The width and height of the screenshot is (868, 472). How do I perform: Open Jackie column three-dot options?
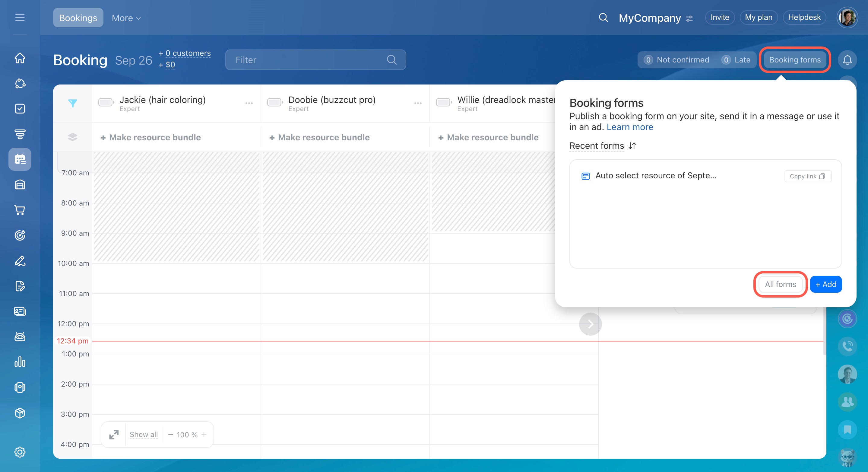[249, 103]
